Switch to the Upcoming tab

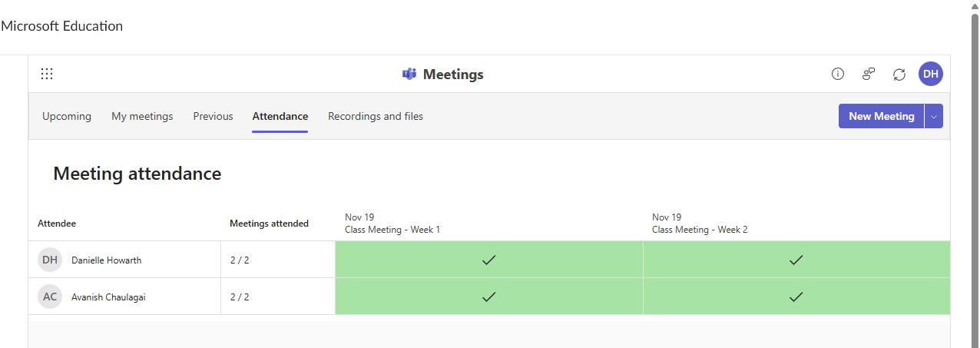(x=67, y=116)
